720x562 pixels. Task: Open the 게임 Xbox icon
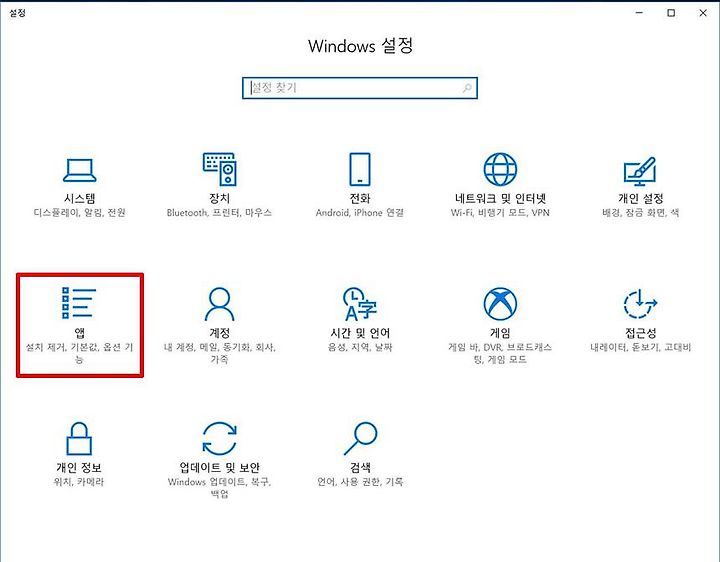pos(500,304)
